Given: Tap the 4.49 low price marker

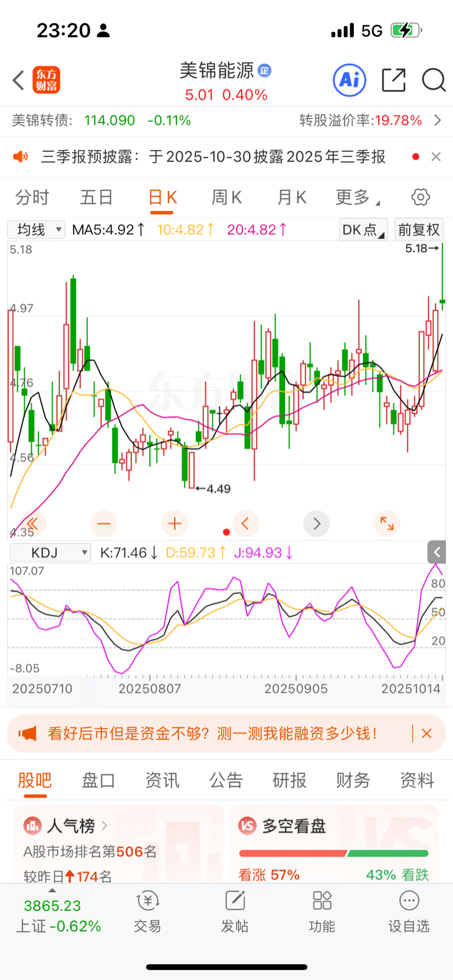Looking at the screenshot, I should pos(213,489).
